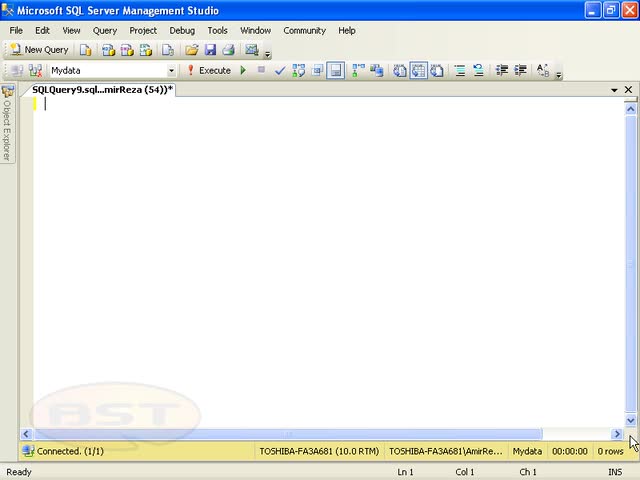Screen dimensions: 640x480
Task: Click the Decrease Indent icon
Action: click(x=502, y=71)
